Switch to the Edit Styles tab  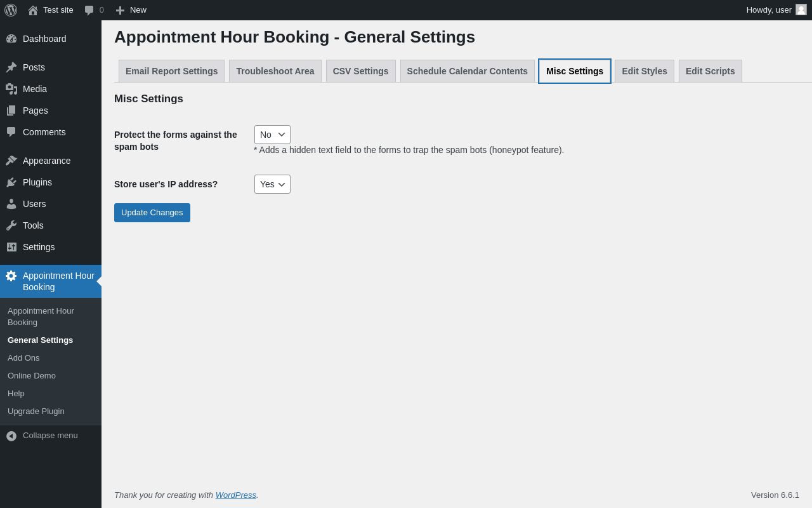[644, 71]
